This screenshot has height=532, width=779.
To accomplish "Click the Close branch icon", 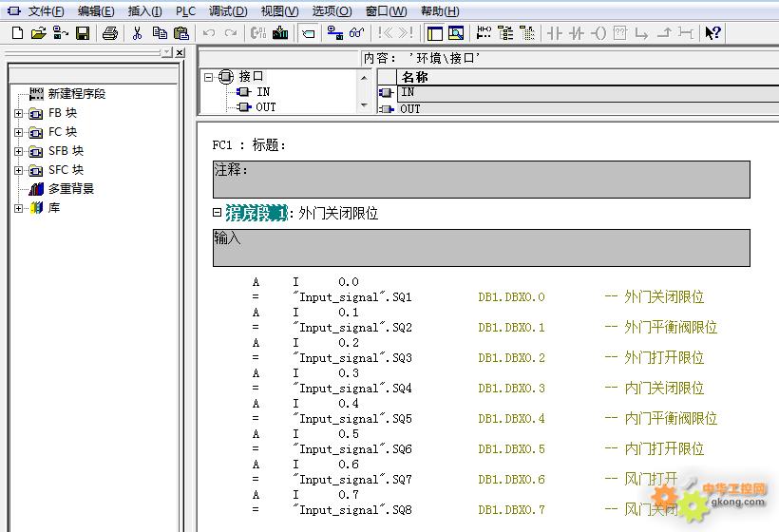I will (664, 33).
